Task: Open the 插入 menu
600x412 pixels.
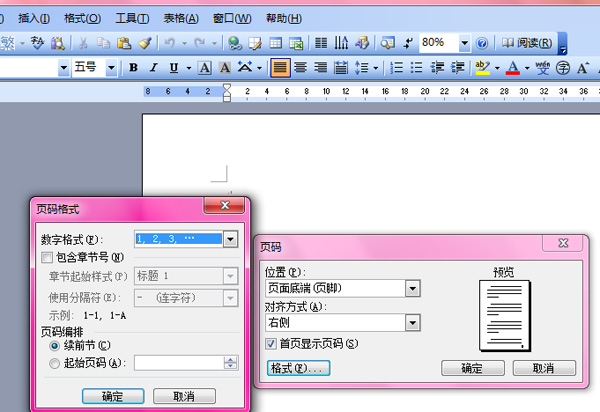Action: (x=35, y=18)
